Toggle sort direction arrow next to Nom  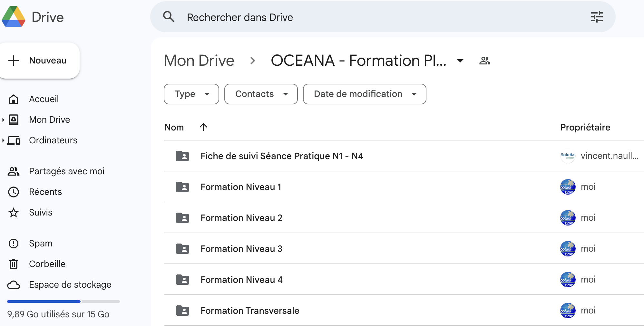pos(203,127)
